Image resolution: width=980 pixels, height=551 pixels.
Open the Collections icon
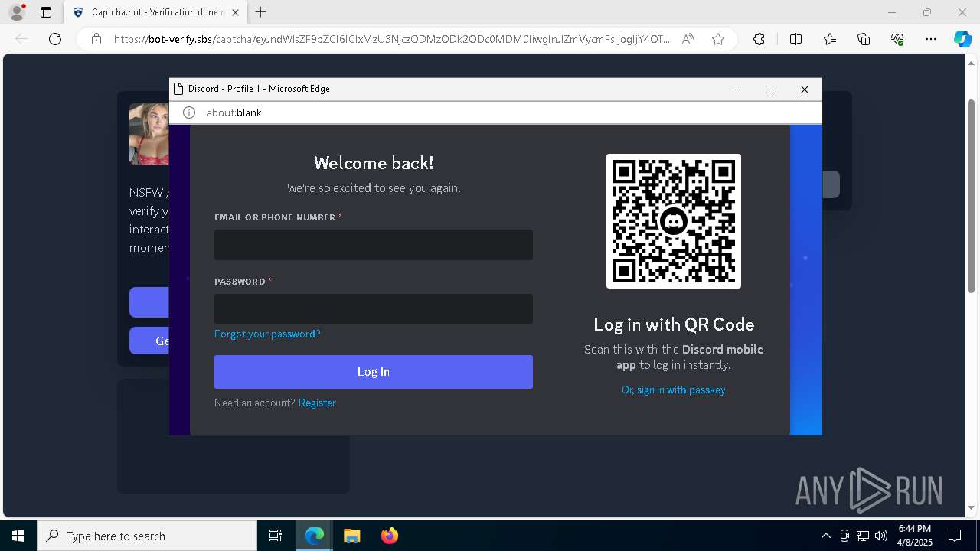(864, 39)
